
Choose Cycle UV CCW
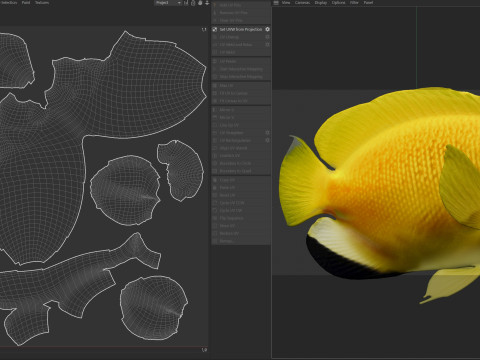[241, 203]
